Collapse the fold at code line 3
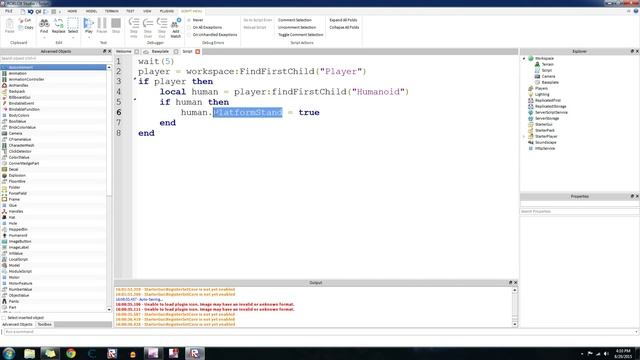Viewport: 640px width, 360px height. pyautogui.click(x=135, y=79)
